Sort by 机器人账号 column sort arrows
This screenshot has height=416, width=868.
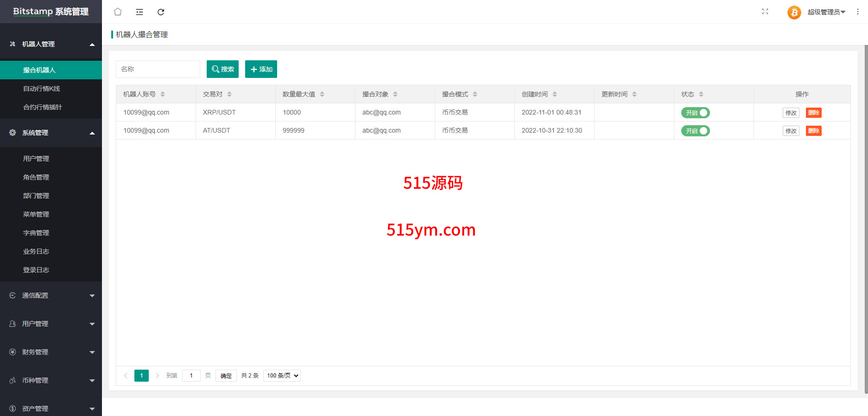coord(163,94)
